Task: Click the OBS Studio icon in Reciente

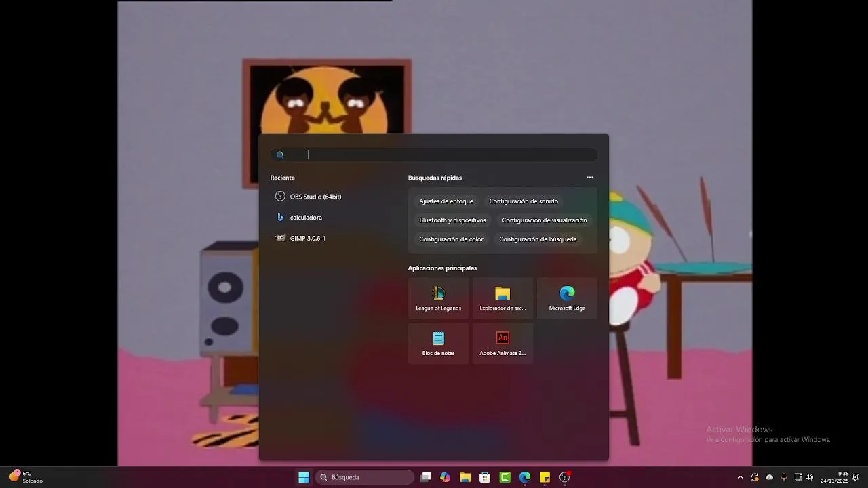Action: coord(280,197)
